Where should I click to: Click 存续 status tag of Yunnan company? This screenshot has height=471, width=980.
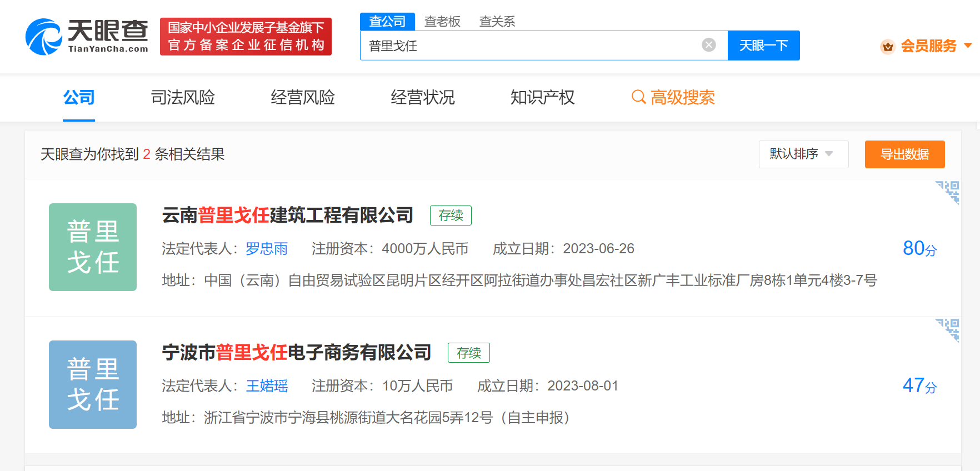click(x=451, y=216)
